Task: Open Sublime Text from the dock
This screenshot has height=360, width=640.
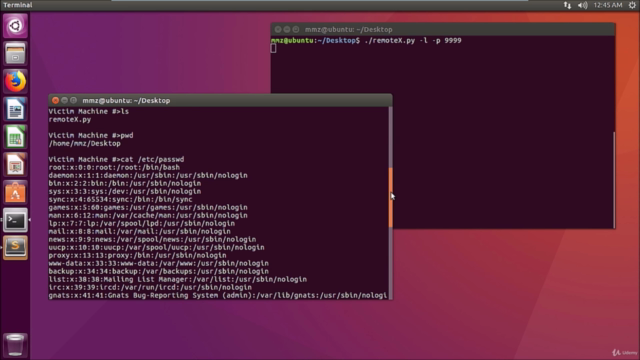Action: coord(15,247)
